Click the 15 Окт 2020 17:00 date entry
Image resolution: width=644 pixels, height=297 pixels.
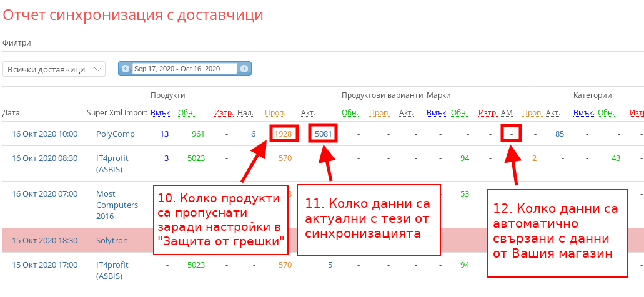[x=44, y=265]
